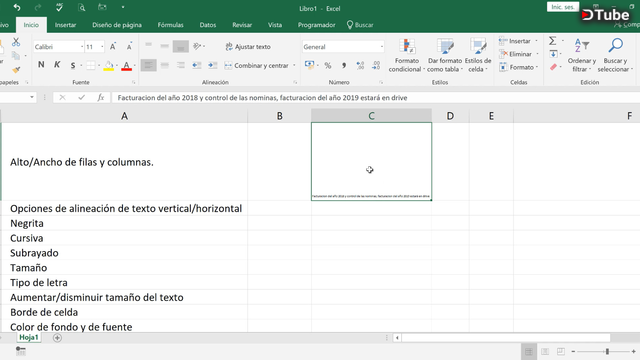640x360 pixels.
Task: Click the AutoSum sigma icon
Action: tap(553, 41)
